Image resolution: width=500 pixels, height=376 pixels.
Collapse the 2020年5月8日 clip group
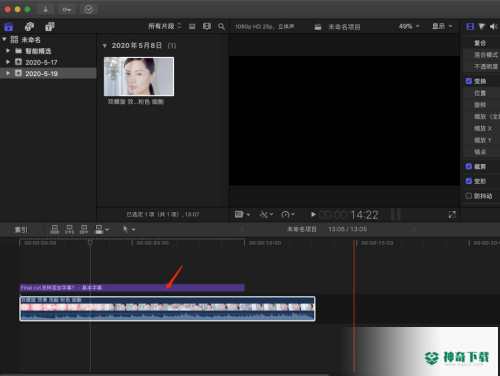[105, 46]
